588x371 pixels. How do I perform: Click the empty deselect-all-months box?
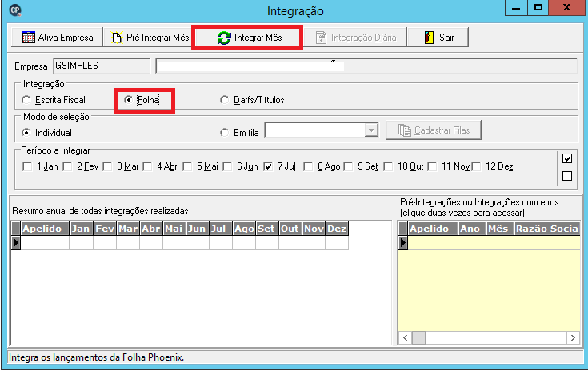click(x=567, y=176)
